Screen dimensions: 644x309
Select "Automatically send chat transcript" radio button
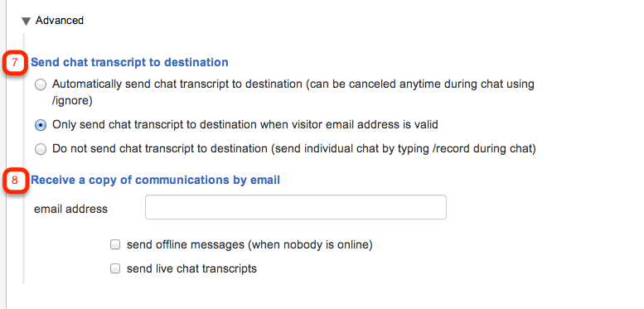(41, 85)
